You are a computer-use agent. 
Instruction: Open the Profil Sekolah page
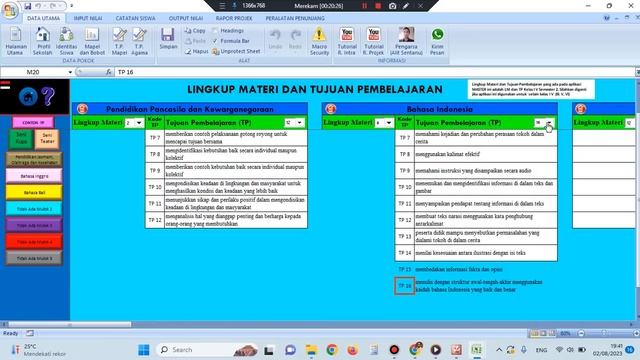[x=42, y=41]
